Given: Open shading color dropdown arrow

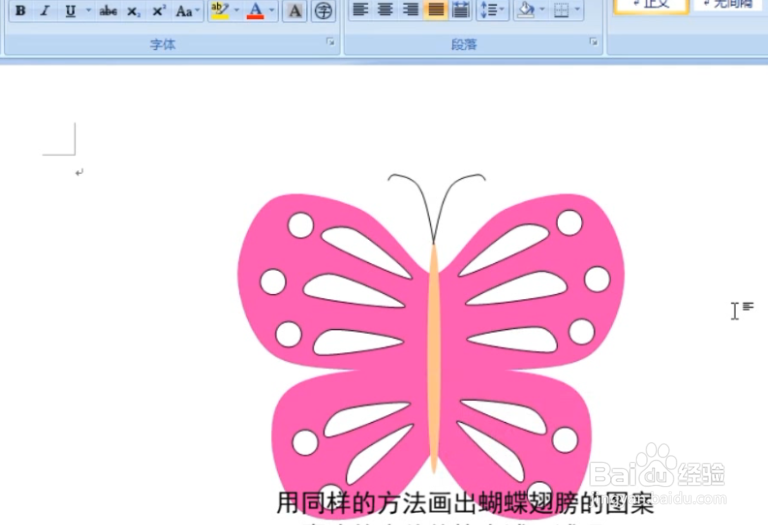Looking at the screenshot, I should [542, 10].
